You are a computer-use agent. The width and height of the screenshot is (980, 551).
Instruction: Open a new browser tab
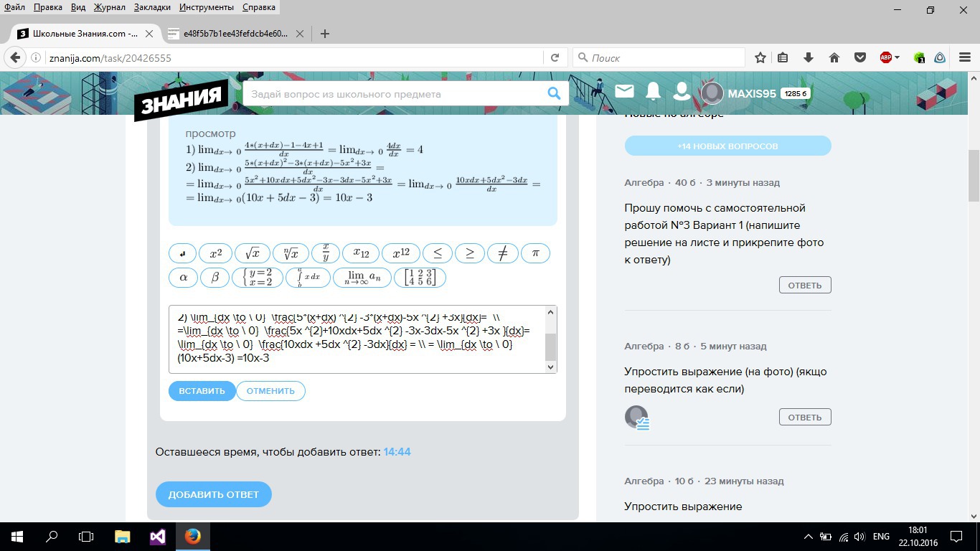click(325, 34)
